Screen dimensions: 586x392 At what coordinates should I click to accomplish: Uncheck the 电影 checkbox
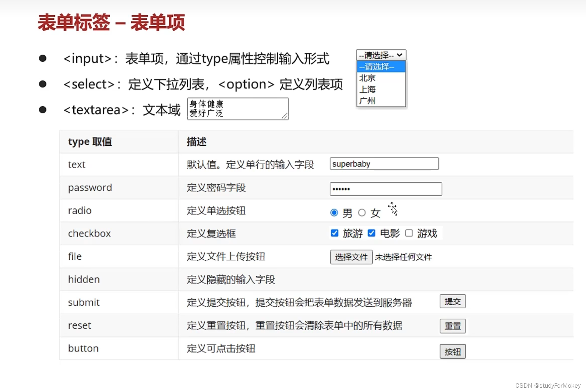372,233
